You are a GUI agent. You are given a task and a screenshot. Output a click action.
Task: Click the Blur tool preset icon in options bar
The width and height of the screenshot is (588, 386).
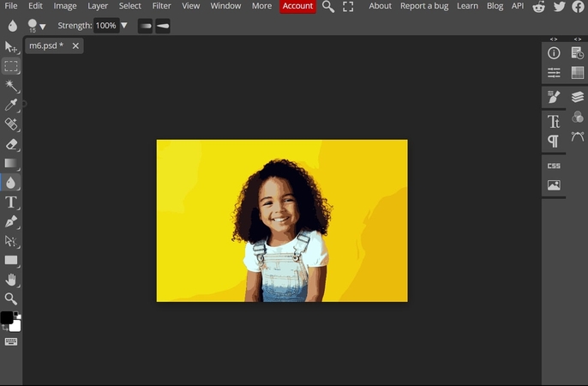click(x=12, y=26)
